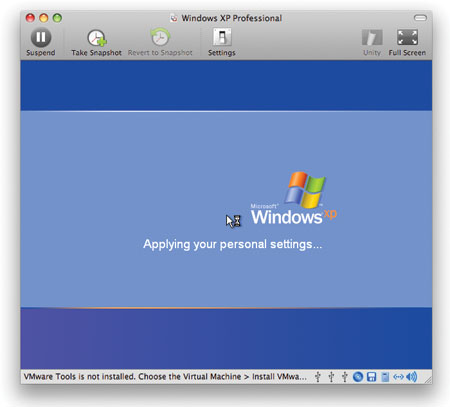Switch to Unity view
450x407 pixels.
pos(372,42)
